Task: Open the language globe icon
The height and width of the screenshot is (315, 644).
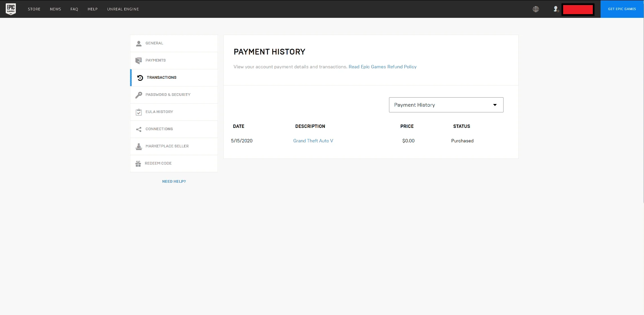Action: click(x=536, y=9)
